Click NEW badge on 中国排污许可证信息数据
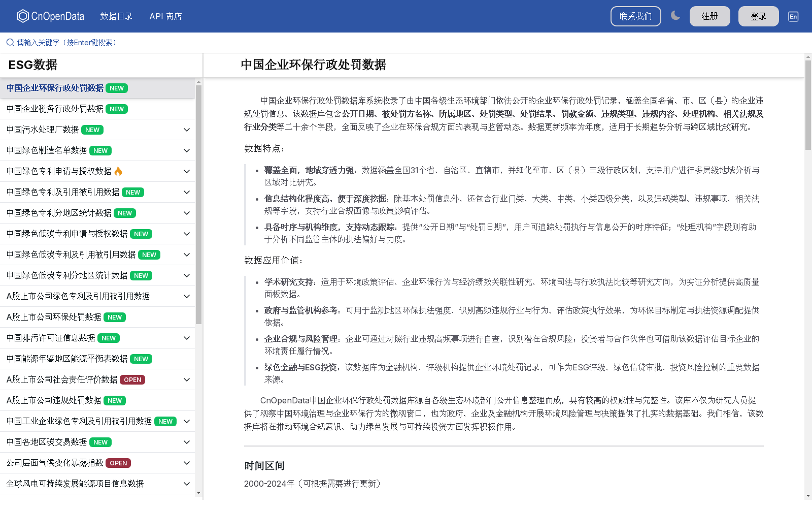Image resolution: width=812 pixels, height=508 pixels. (x=109, y=338)
